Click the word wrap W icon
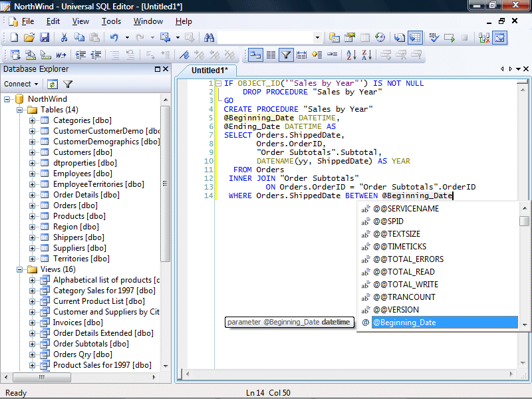 coord(61,55)
